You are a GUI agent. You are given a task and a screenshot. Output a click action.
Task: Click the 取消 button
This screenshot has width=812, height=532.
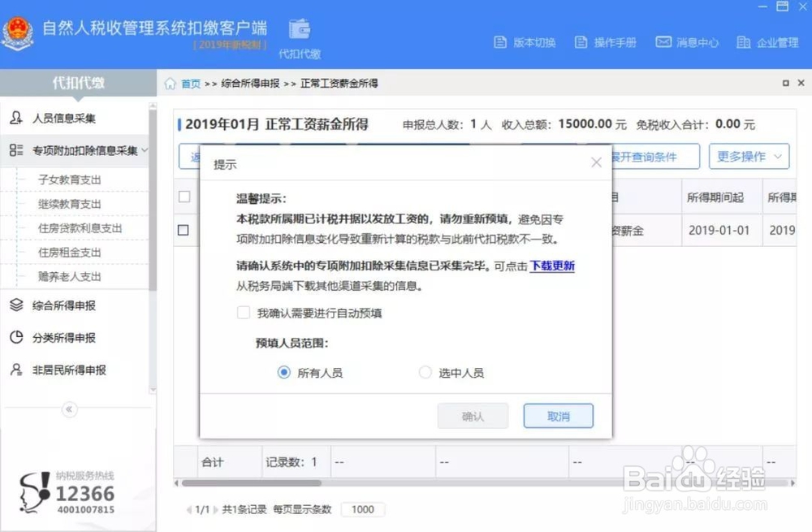(x=559, y=416)
